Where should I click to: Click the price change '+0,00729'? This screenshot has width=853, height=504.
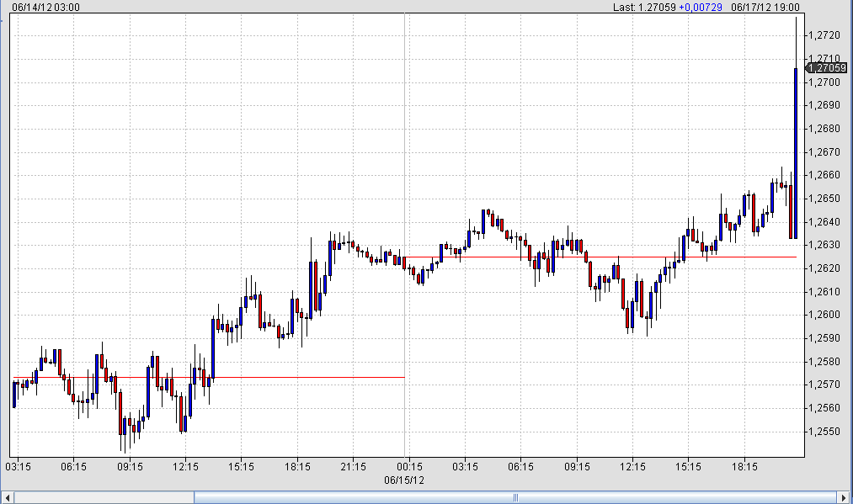(x=701, y=7)
